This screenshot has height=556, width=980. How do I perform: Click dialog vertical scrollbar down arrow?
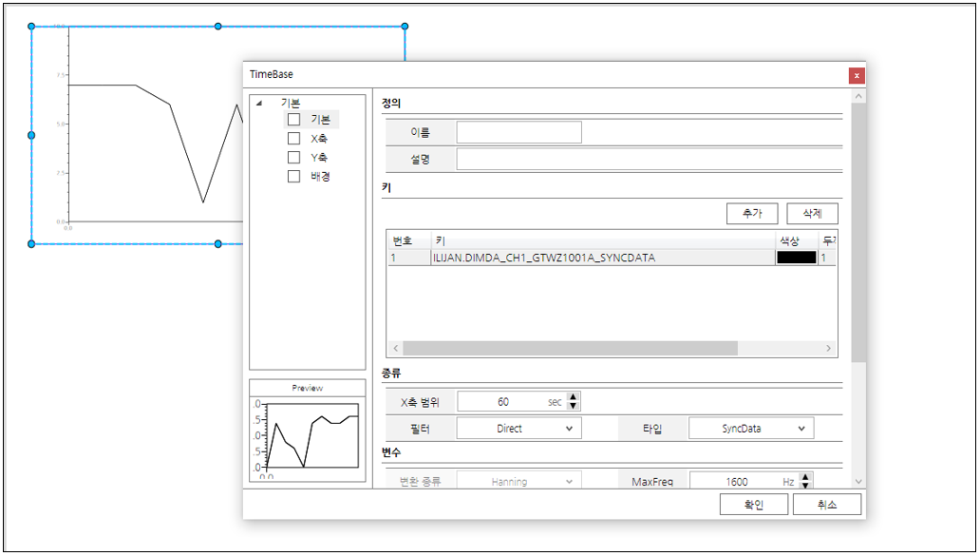pyautogui.click(x=858, y=482)
